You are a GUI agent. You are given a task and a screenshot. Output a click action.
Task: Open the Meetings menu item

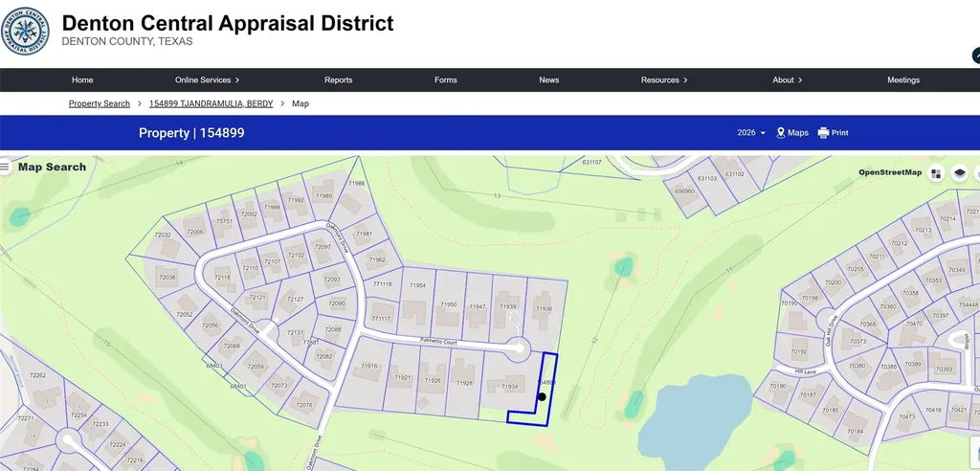[903, 80]
